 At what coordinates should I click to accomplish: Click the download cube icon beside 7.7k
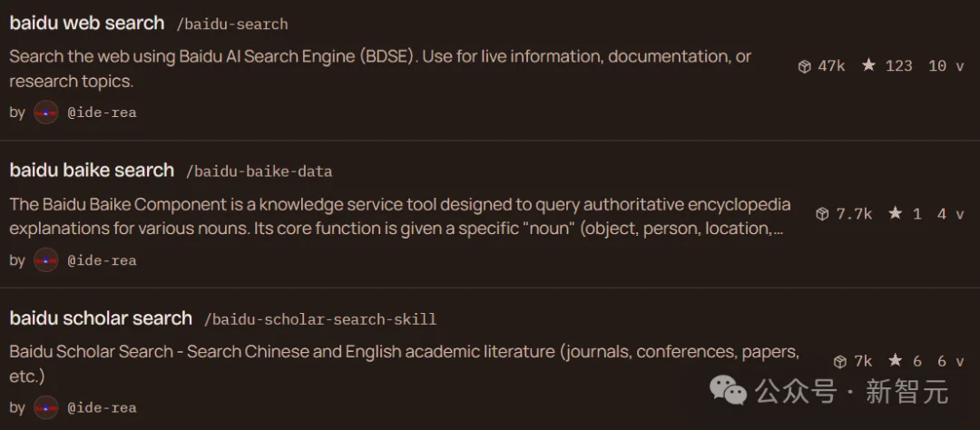(x=822, y=214)
